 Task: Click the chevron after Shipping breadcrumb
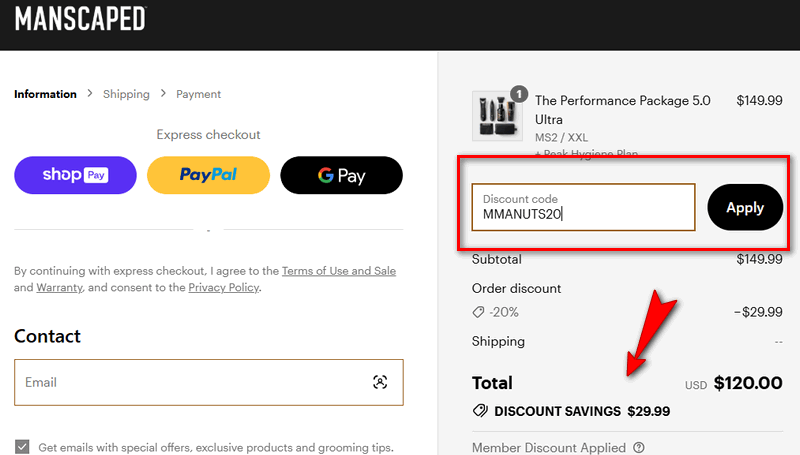click(x=163, y=94)
